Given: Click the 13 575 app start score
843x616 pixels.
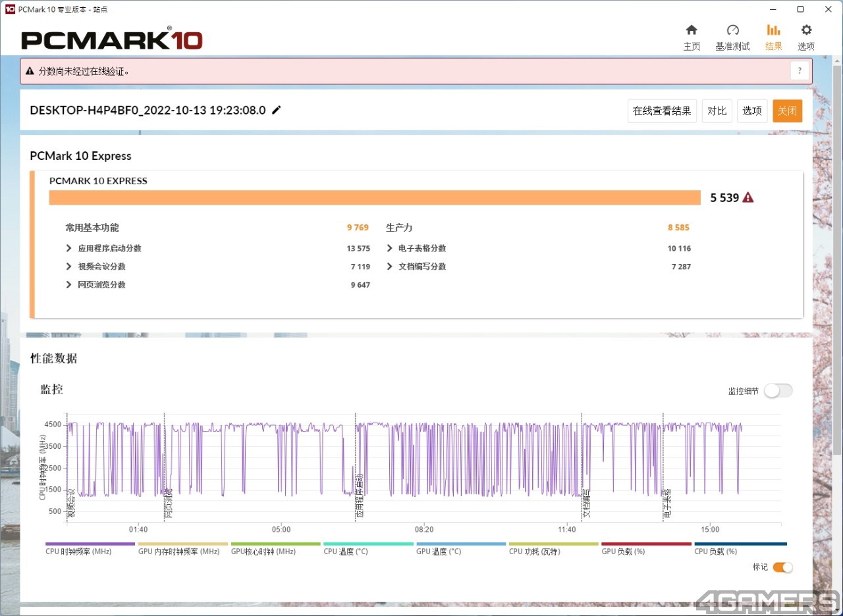Looking at the screenshot, I should (358, 249).
